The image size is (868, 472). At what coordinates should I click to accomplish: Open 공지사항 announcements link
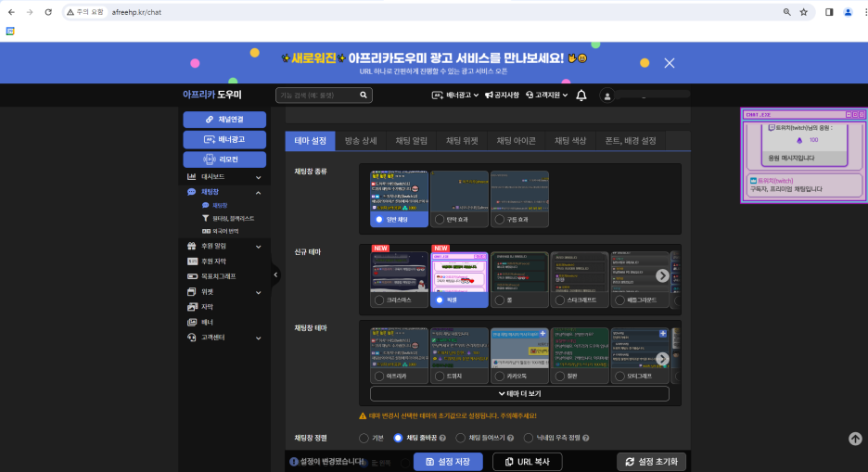coord(502,96)
